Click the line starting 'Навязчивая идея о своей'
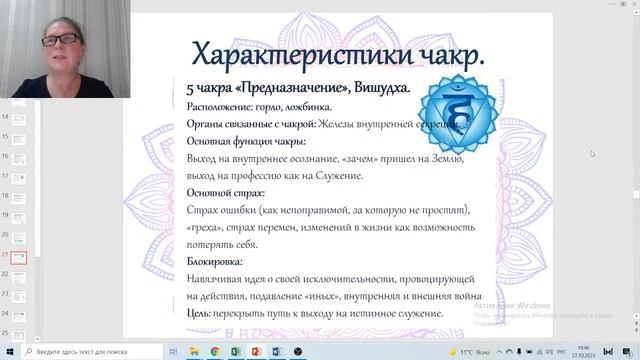Screen dimensions: 640x360 point(331,279)
